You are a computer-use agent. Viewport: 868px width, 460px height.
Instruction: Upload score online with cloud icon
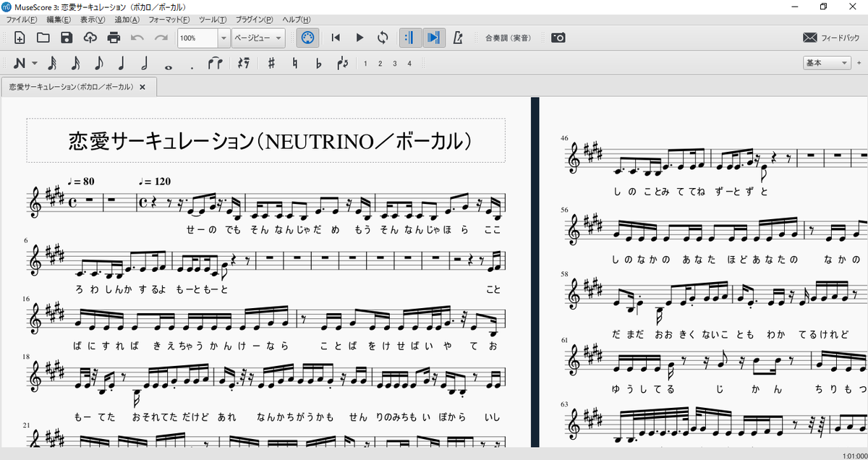90,38
